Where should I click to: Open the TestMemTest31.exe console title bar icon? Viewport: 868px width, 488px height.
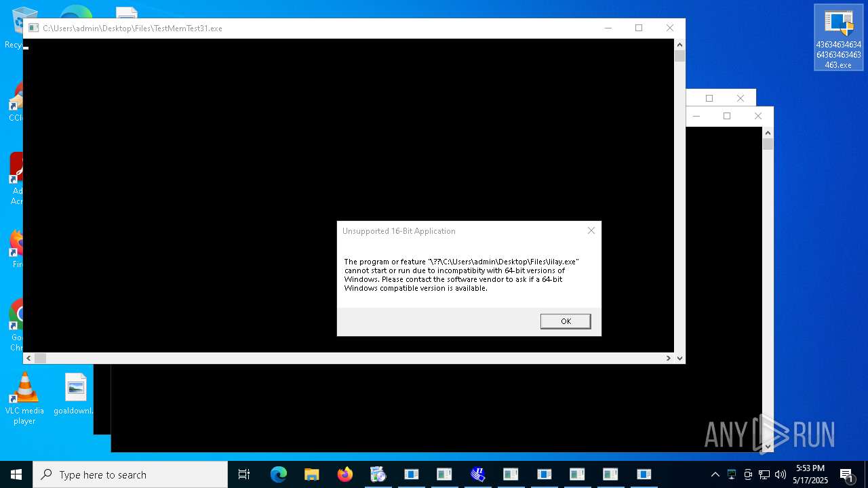click(x=33, y=28)
